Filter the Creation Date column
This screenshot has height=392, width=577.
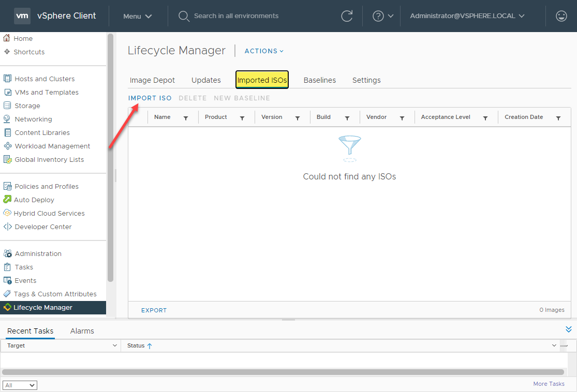(558, 118)
